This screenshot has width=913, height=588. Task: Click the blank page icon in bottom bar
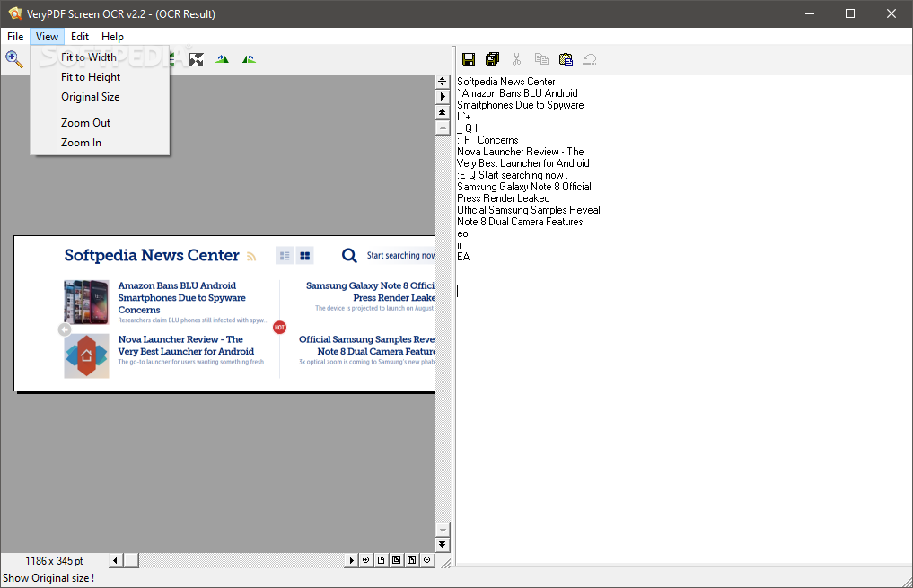(381, 560)
